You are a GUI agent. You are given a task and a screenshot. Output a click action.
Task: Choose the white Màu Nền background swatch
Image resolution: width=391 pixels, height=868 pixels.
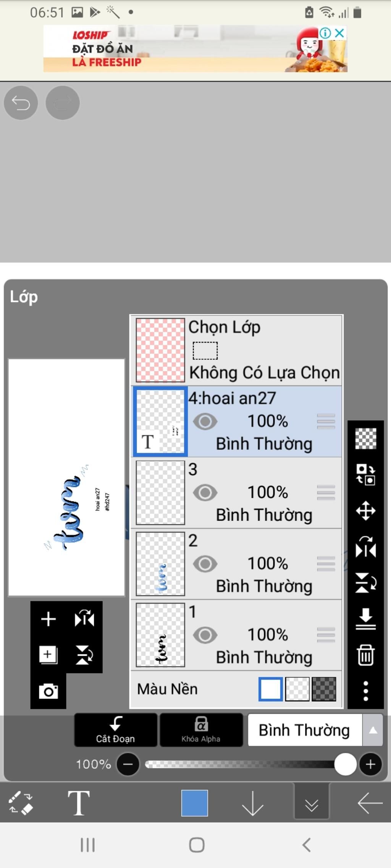(x=270, y=689)
